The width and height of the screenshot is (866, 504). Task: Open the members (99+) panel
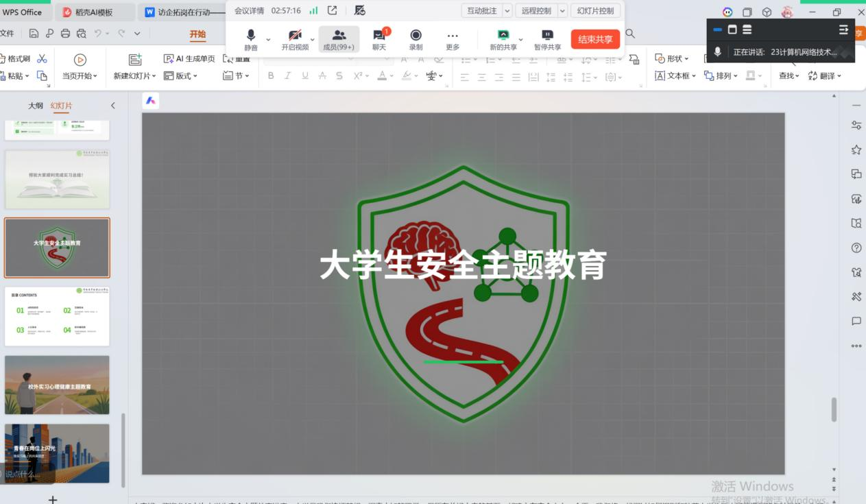tap(339, 40)
